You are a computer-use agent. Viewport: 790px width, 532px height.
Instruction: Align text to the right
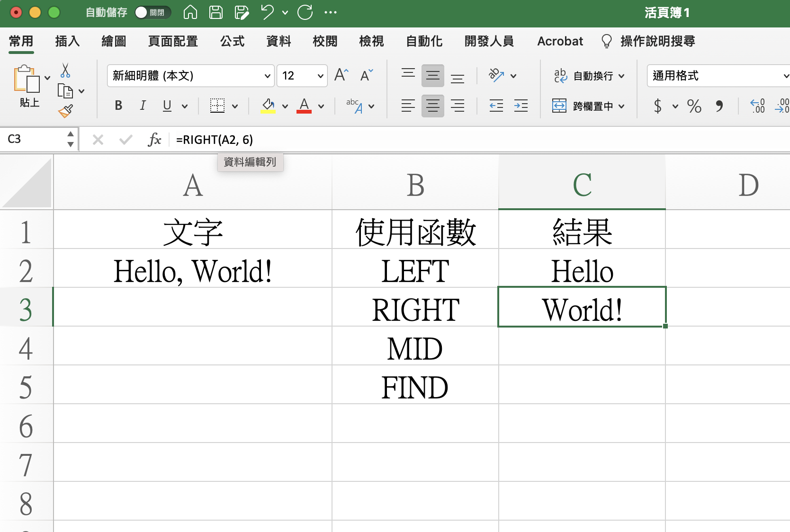coord(458,106)
